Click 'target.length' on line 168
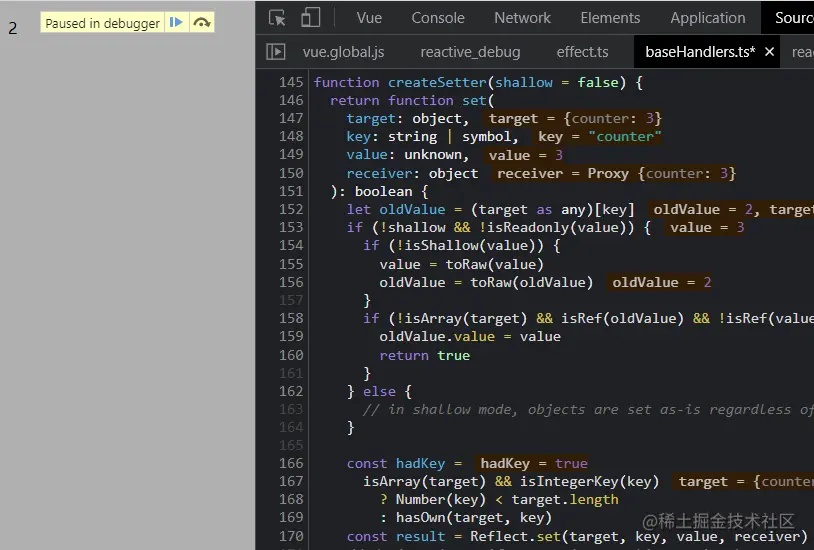 pyautogui.click(x=565, y=500)
